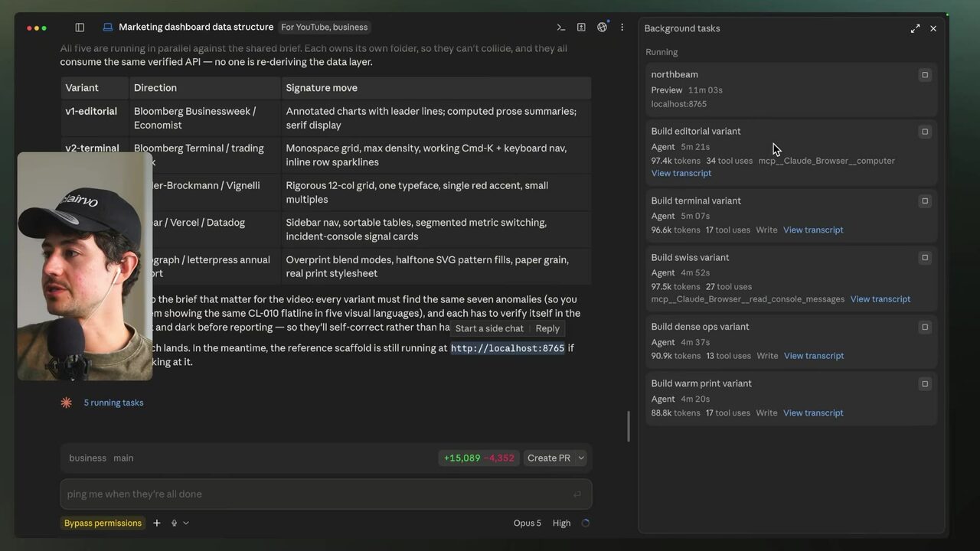Click the upload-box icon beside the terminal icon
Screen dimensions: 980x551
point(581,28)
